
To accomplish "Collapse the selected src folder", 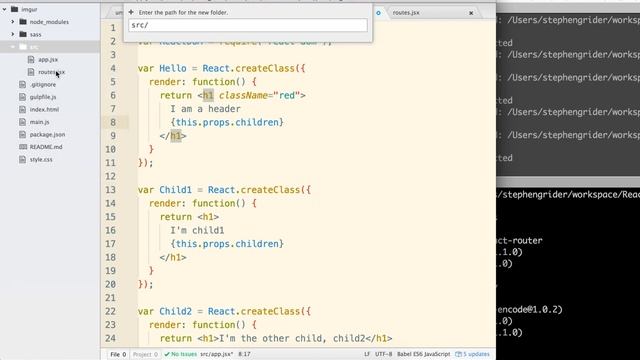I will point(13,47).
